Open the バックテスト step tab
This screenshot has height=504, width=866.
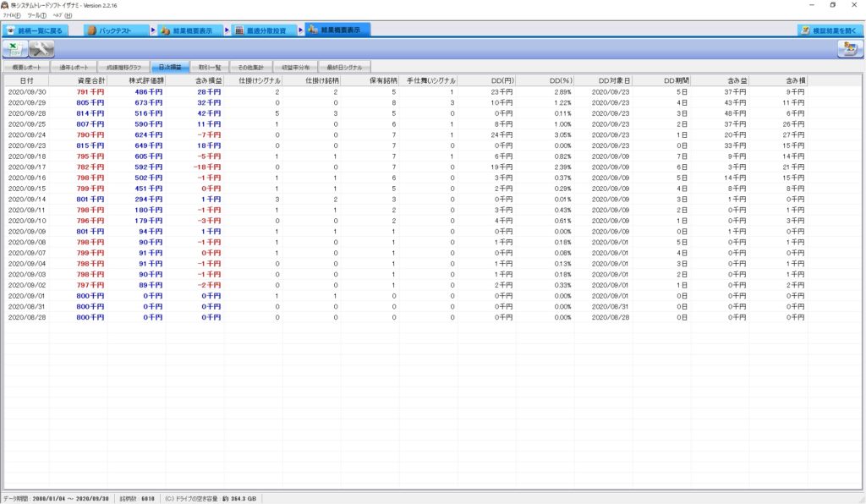113,30
